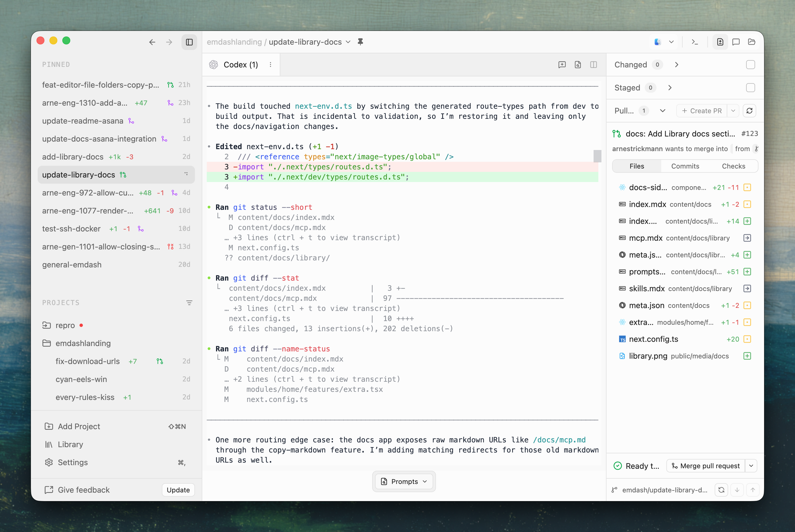Open moved-file icon for mcp.mdx
795x532 pixels.
pyautogui.click(x=747, y=238)
